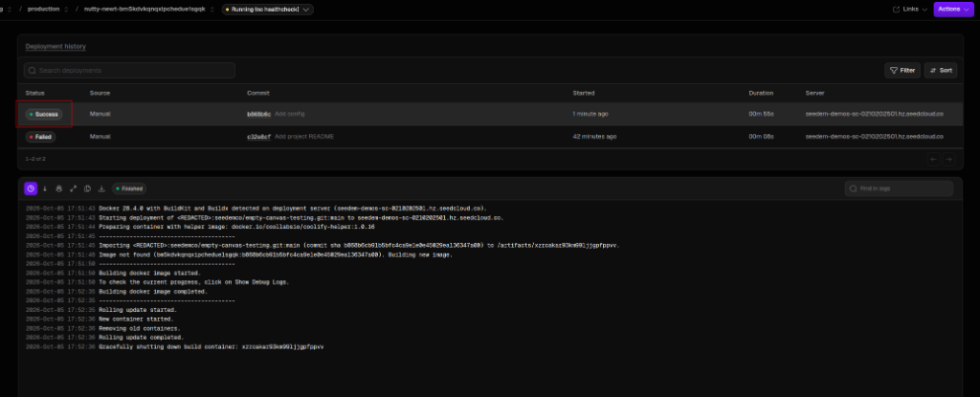Expand the Running (no healthcheck) status dropdown
Viewport: 980px width, 397px height.
pyautogui.click(x=268, y=10)
